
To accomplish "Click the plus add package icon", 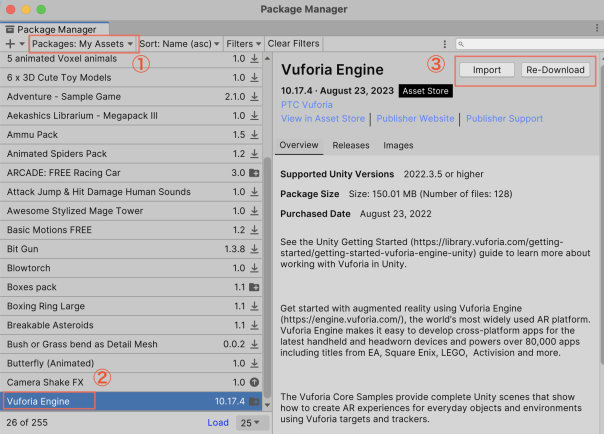I will 10,44.
